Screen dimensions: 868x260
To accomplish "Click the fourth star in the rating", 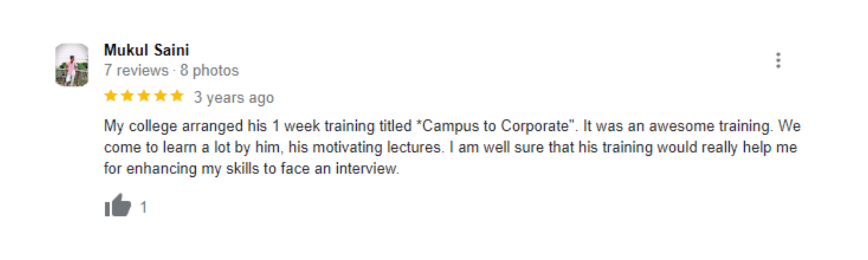I will pyautogui.click(x=161, y=95).
